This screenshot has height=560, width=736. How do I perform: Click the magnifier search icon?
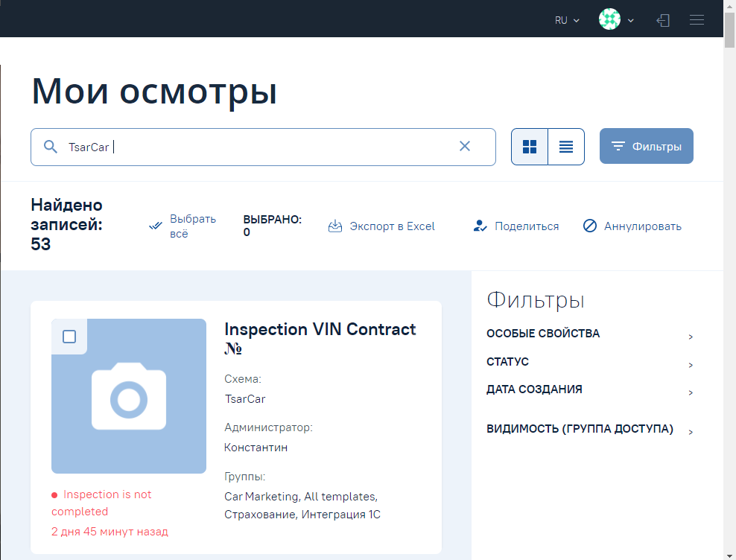click(x=51, y=147)
